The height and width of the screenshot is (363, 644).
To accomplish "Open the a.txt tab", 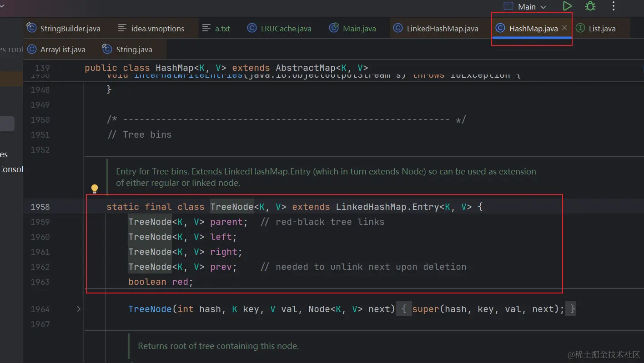I will coord(216,28).
